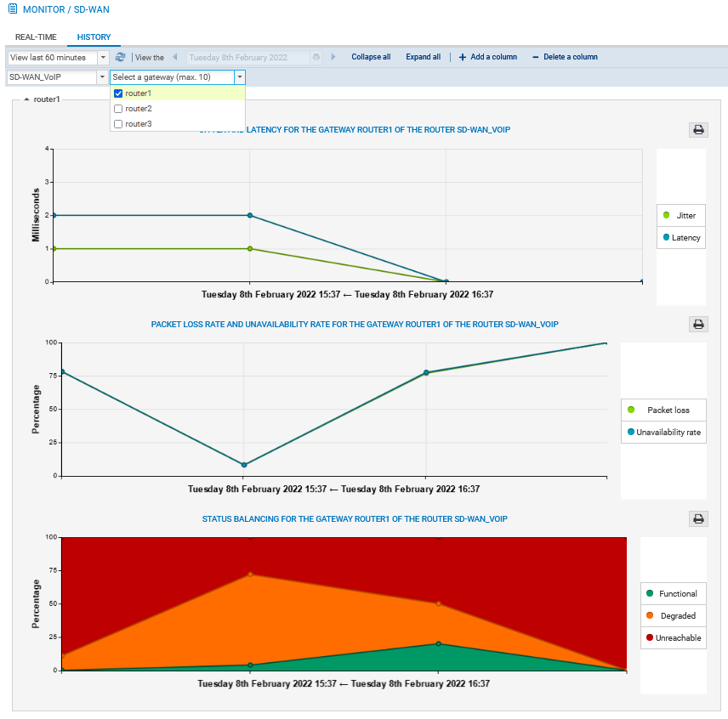Check the router2 gateway checkbox

tap(118, 109)
